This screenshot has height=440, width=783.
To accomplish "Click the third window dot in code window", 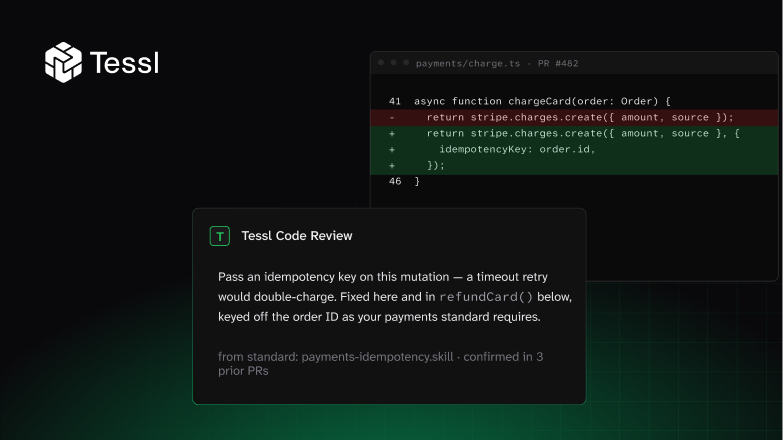I will (406, 63).
